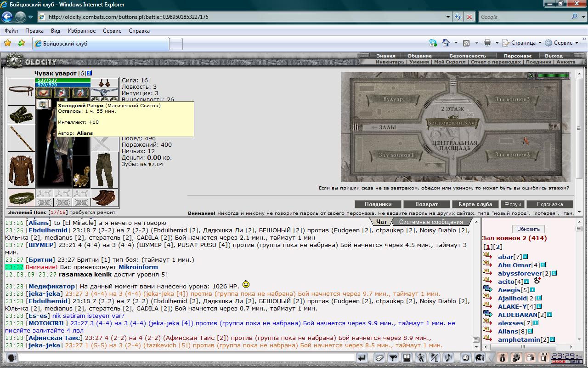Open the Сервис menu in menu bar
Image resolution: width=588 pixels, height=368 pixels.
(112, 31)
